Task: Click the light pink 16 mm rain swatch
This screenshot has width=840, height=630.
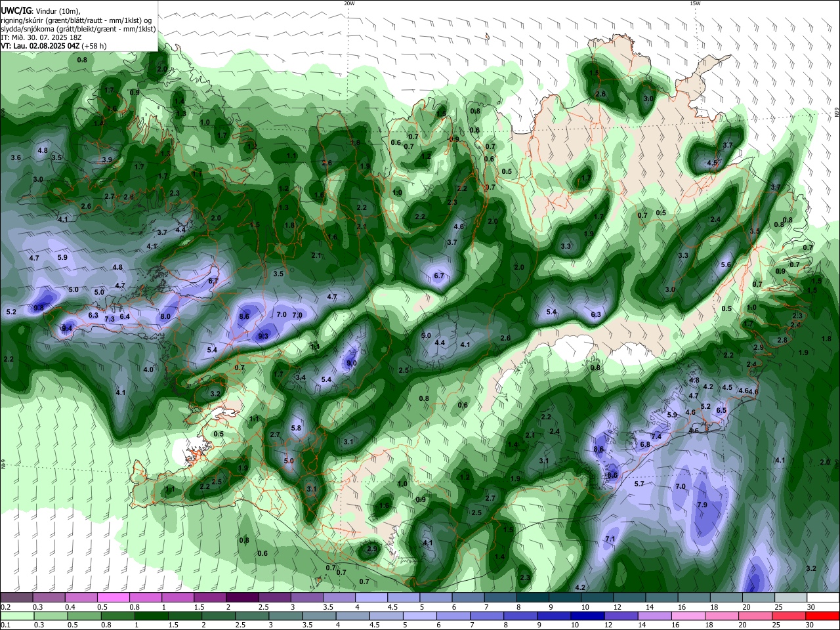Action: pyautogui.click(x=688, y=616)
